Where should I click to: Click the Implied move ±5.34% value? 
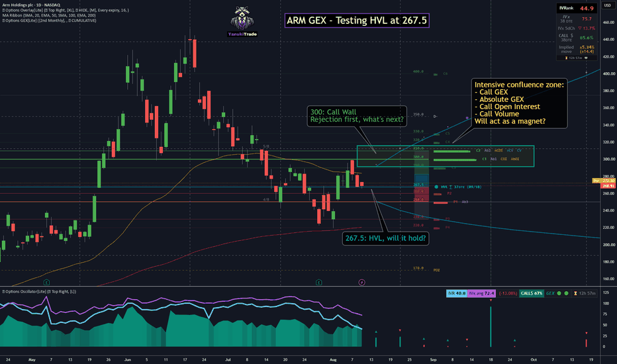pyautogui.click(x=587, y=47)
